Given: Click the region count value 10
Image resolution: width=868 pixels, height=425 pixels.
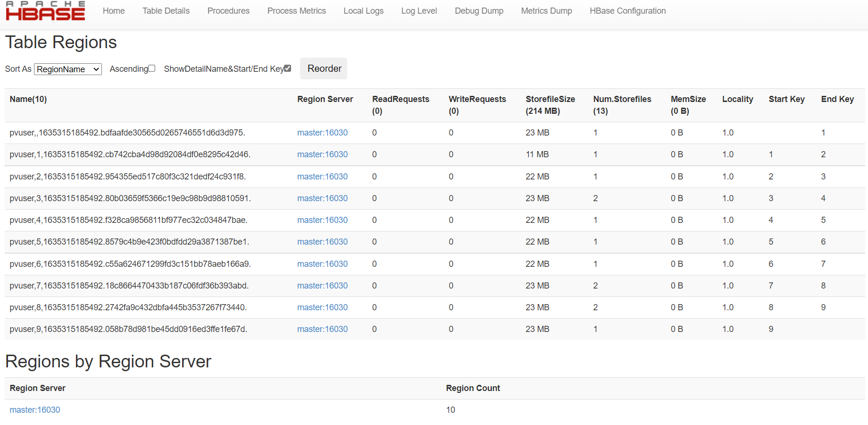Looking at the screenshot, I should coord(451,410).
